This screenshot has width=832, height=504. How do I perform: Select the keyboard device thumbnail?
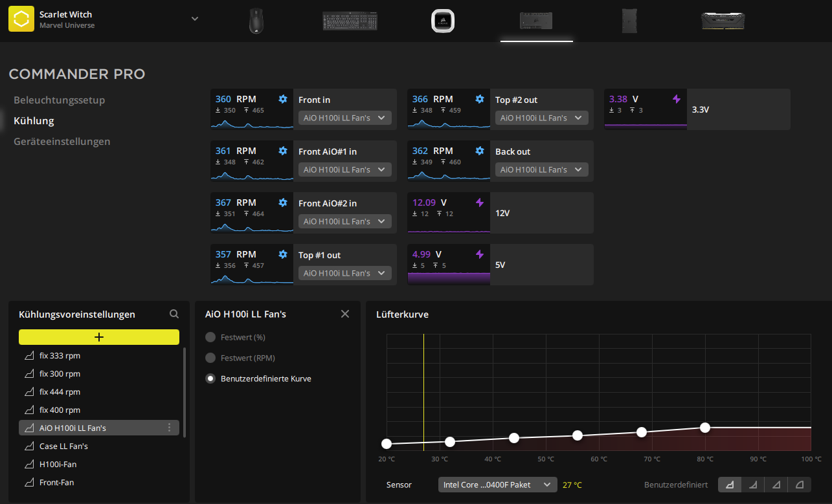pyautogui.click(x=350, y=21)
